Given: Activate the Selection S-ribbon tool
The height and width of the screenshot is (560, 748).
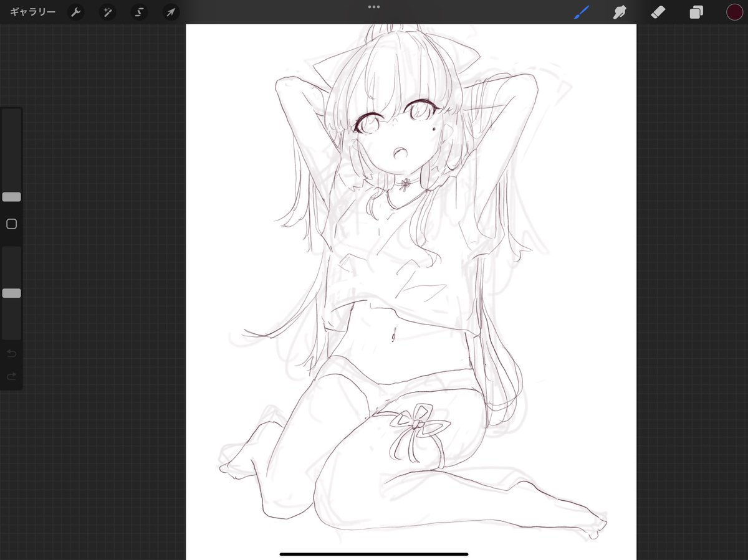Looking at the screenshot, I should pyautogui.click(x=139, y=12).
